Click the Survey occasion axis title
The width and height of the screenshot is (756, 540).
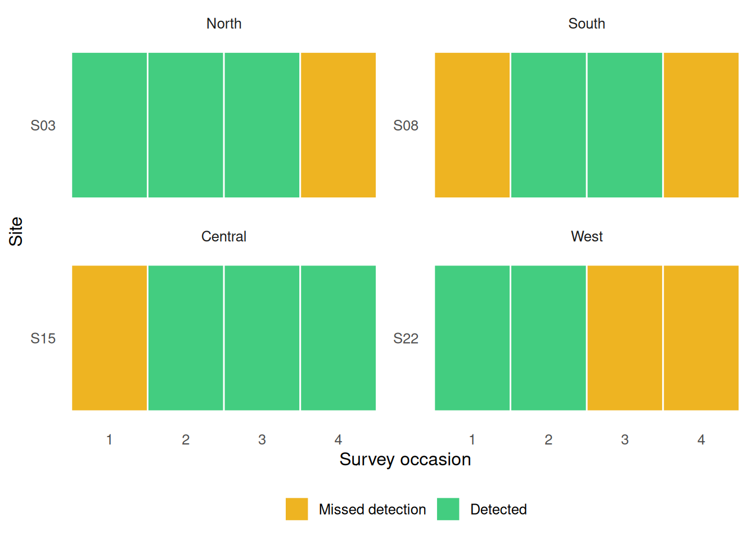[x=405, y=460]
